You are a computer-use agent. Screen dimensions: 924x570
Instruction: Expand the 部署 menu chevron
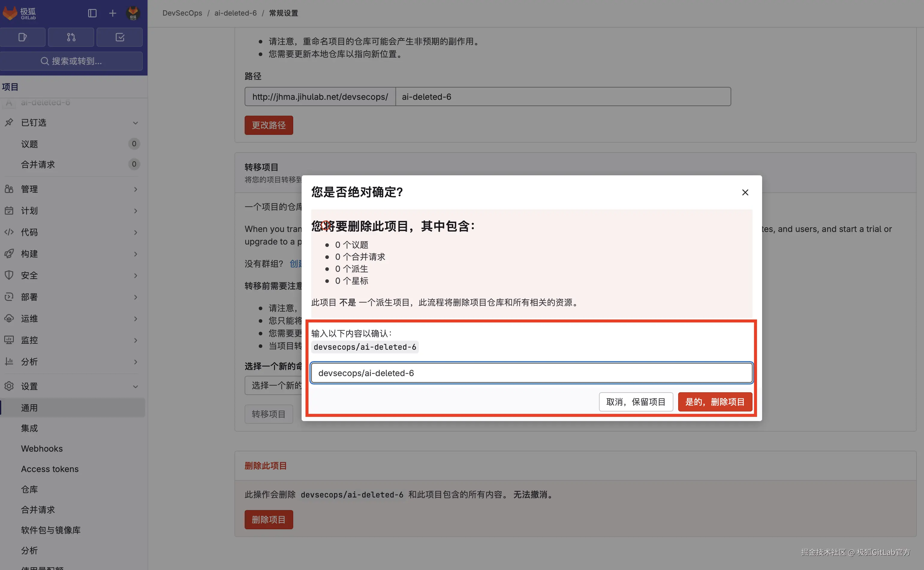136,297
